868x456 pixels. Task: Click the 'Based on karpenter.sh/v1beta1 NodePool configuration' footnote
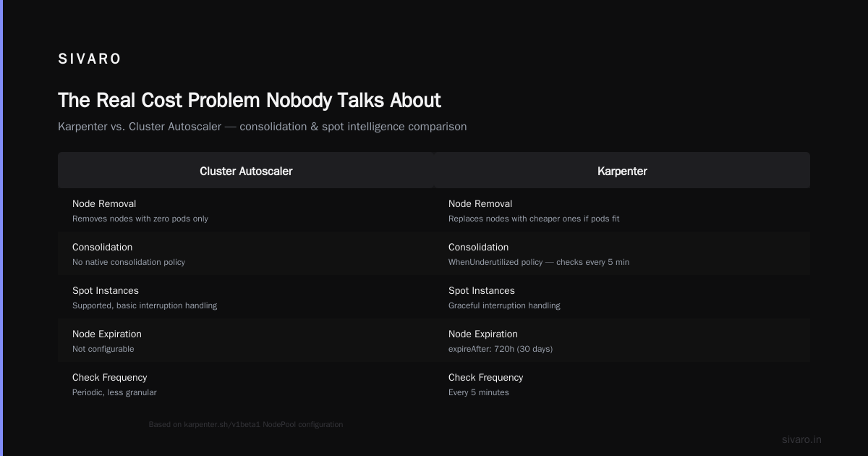click(x=246, y=425)
